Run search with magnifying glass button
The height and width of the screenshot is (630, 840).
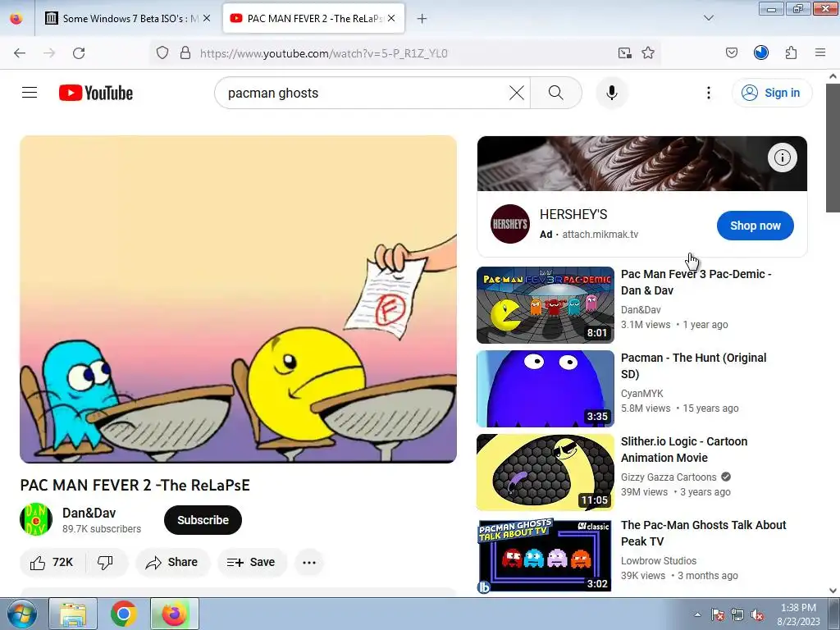tap(556, 93)
